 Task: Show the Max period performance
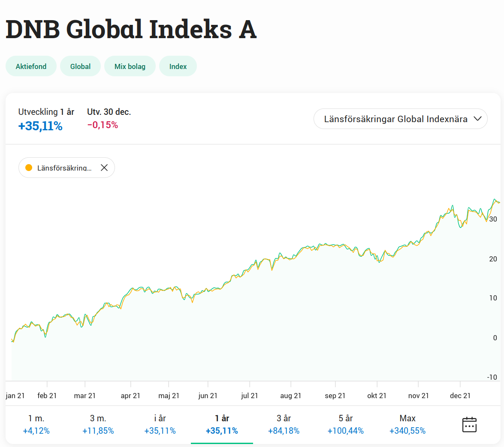click(x=407, y=424)
